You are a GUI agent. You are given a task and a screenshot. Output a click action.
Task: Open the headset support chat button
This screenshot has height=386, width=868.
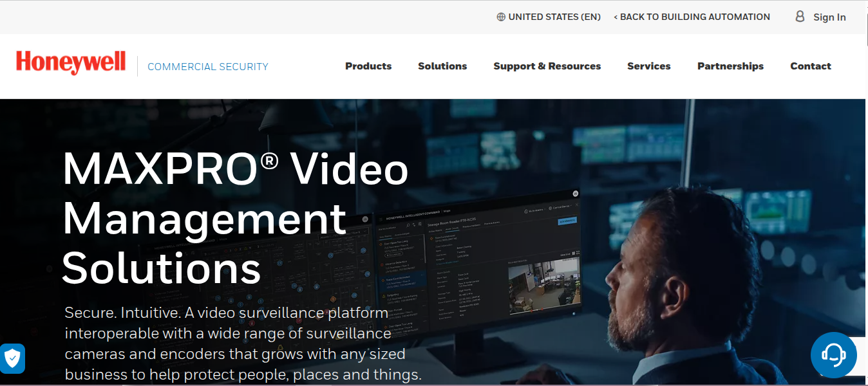pos(834,354)
